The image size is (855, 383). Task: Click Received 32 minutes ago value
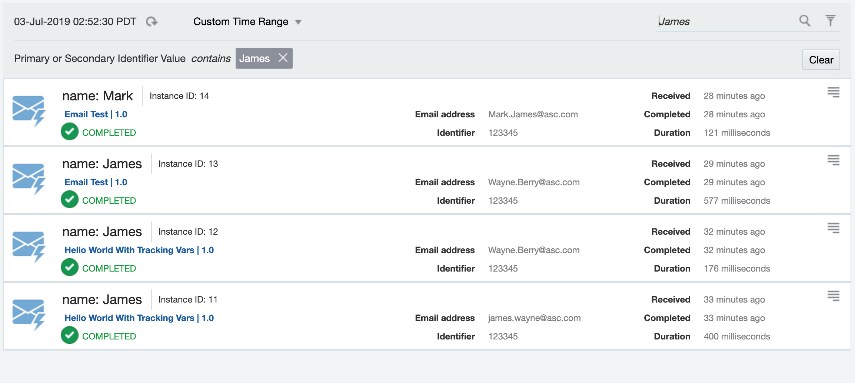pos(734,232)
